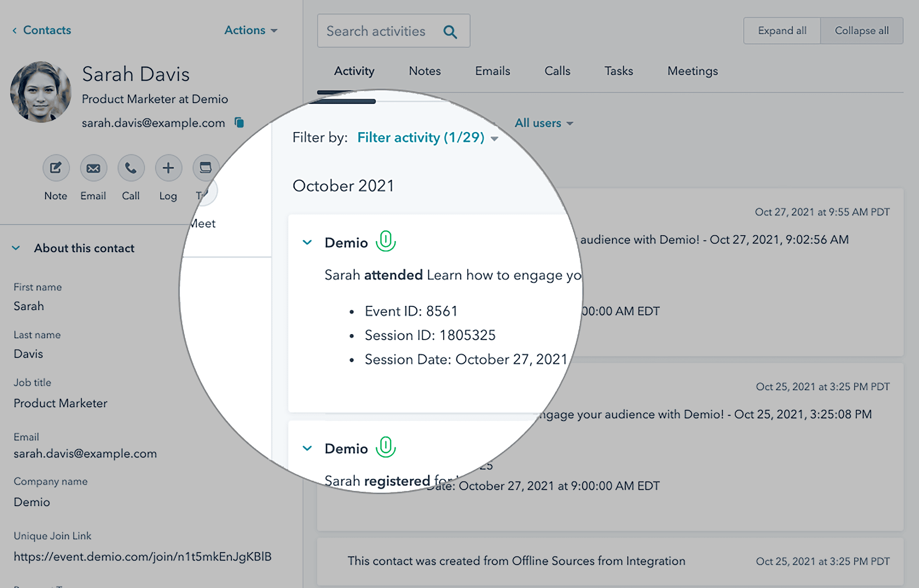Image resolution: width=919 pixels, height=588 pixels.
Task: Compose an email with the Email icon
Action: tap(93, 168)
